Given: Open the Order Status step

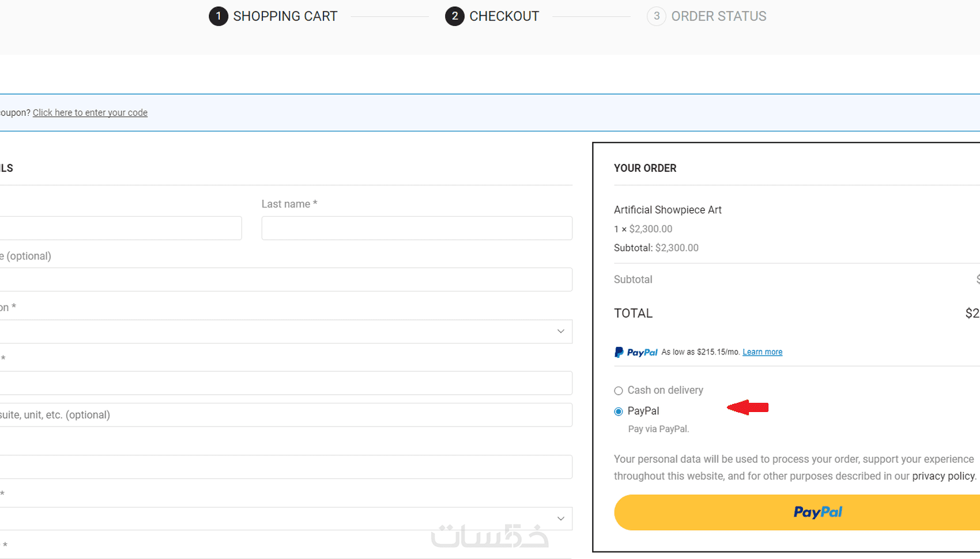Looking at the screenshot, I should pyautogui.click(x=718, y=16).
